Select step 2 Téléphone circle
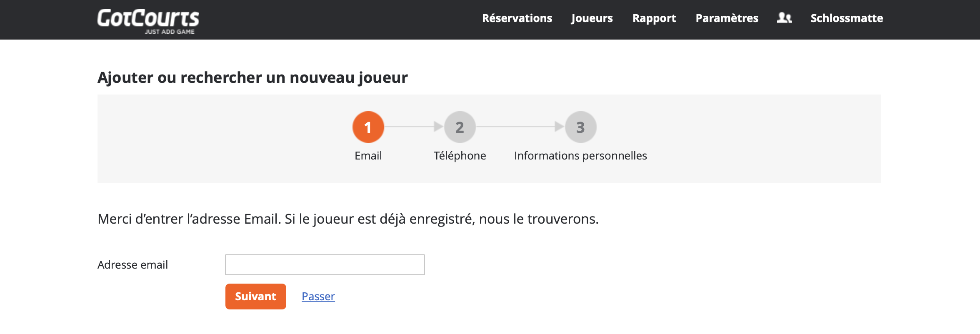Image resolution: width=980 pixels, height=334 pixels. [460, 127]
